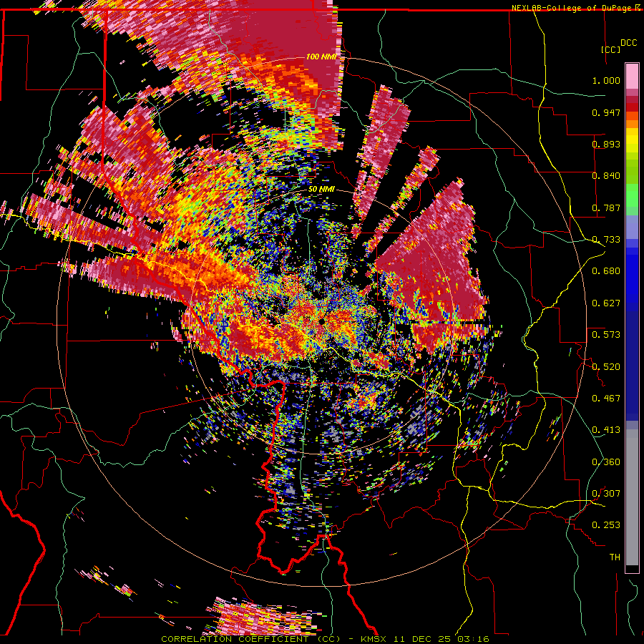The width and height of the screenshot is (644, 644).
Task: Click the 0.253 value on the color scale
Action: coord(606,525)
